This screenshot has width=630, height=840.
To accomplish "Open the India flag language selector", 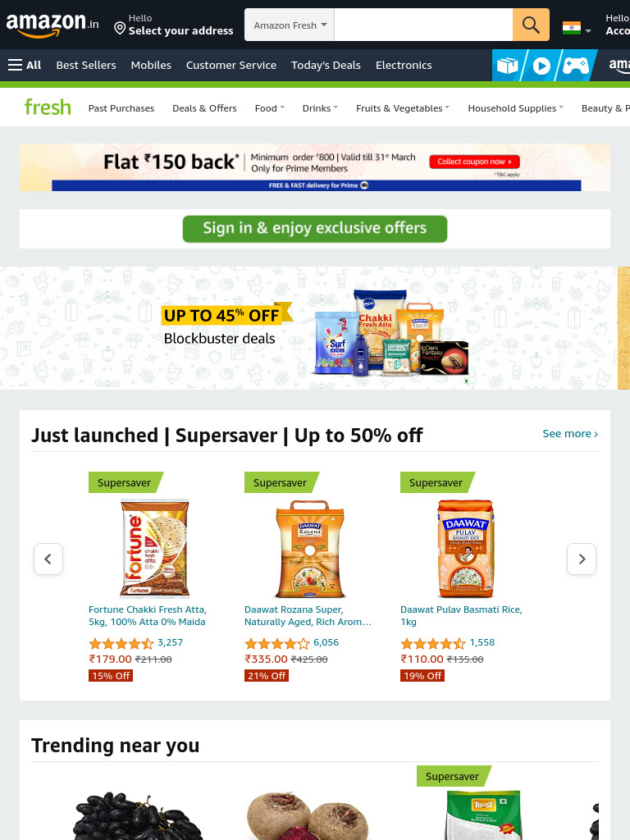I will coord(577,28).
